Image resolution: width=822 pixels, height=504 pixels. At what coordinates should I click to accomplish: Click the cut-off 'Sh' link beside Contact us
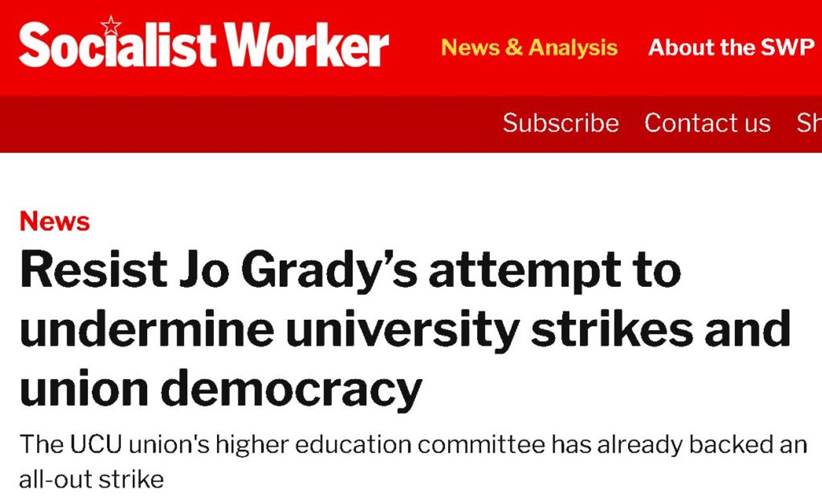click(809, 123)
